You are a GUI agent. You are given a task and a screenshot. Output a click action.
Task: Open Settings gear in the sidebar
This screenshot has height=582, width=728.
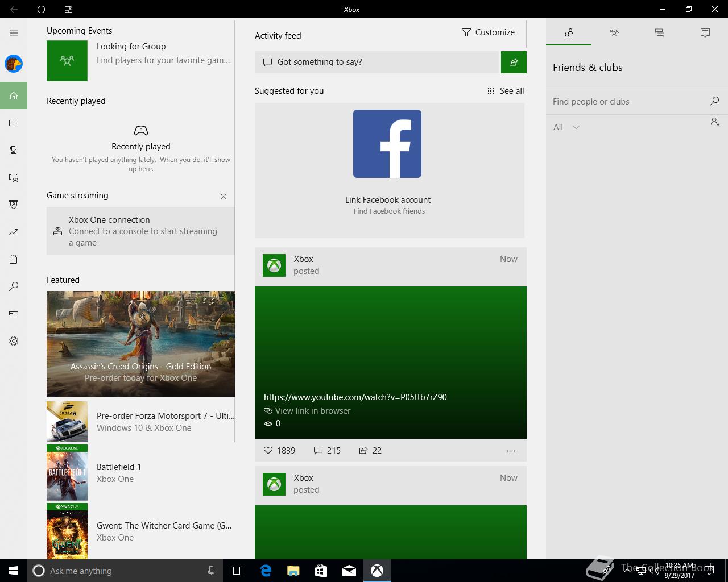pyautogui.click(x=14, y=341)
